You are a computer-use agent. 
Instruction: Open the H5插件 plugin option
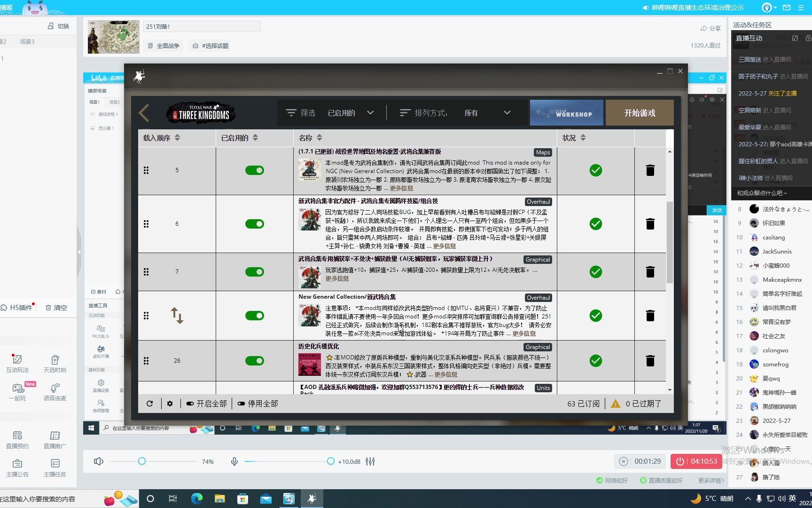point(17,308)
